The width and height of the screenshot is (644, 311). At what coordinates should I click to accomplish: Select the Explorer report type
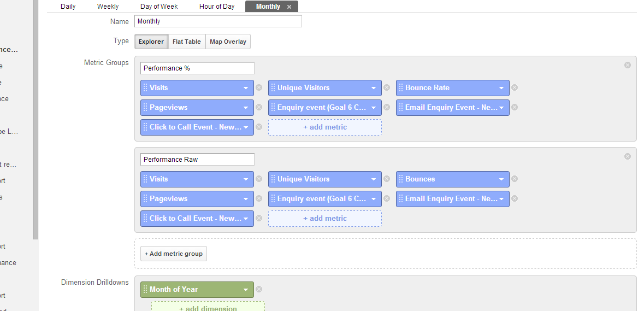pyautogui.click(x=151, y=42)
